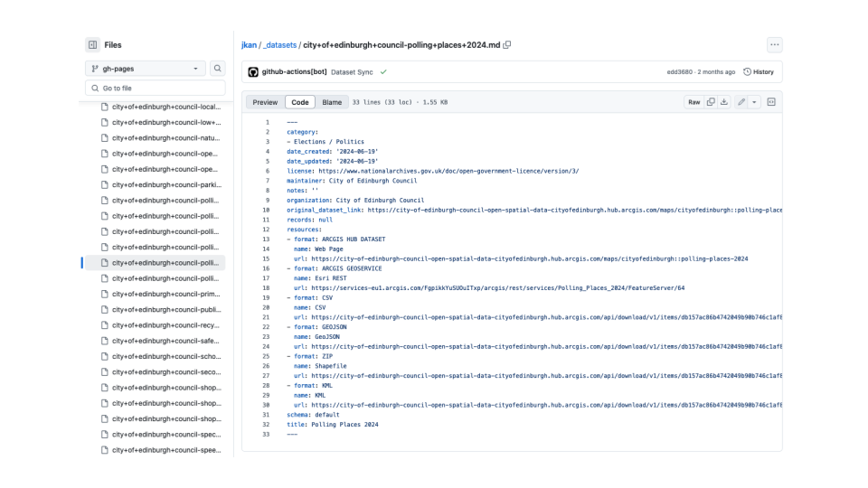Open the gh-pages branch dropdown
This screenshot has height=488, width=868.
coord(146,69)
